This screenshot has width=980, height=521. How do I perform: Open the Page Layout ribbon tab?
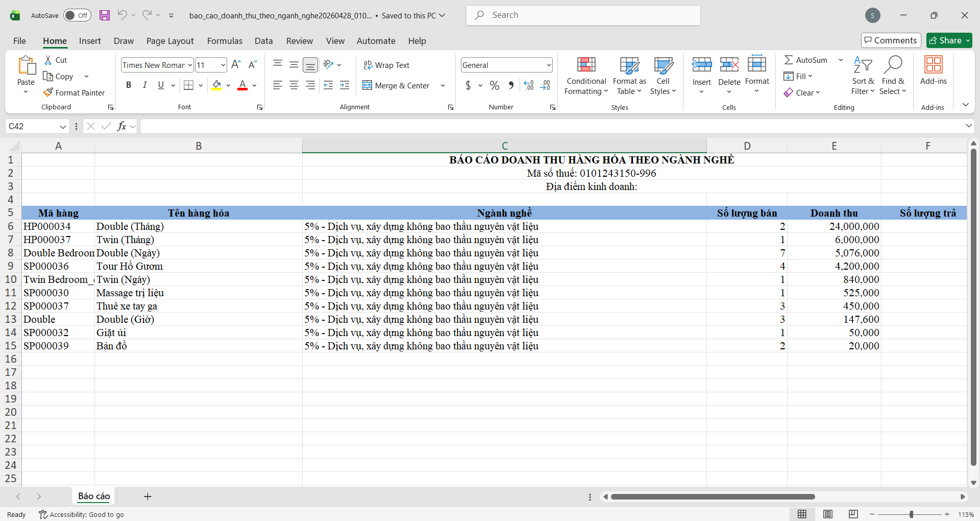click(x=169, y=41)
